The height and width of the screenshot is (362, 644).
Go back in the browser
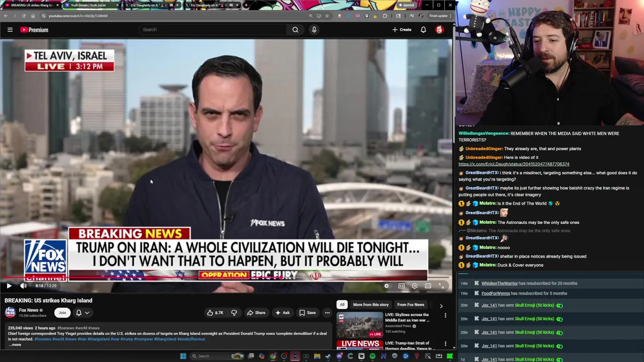[x=6, y=16]
